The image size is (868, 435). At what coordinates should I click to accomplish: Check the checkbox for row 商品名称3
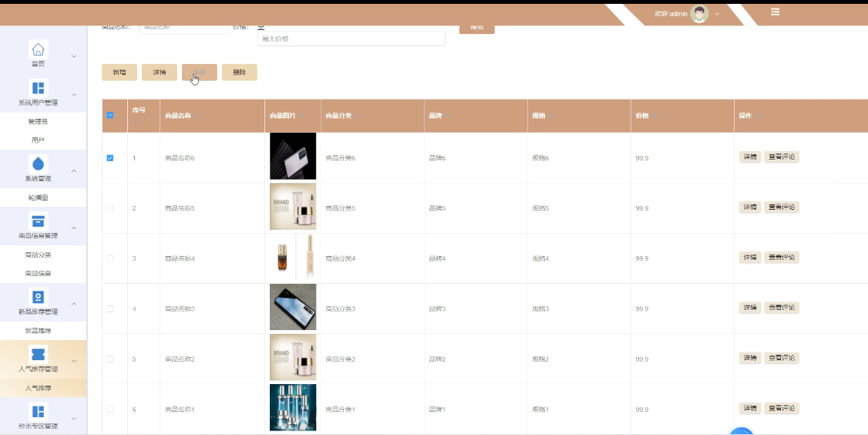(x=109, y=309)
